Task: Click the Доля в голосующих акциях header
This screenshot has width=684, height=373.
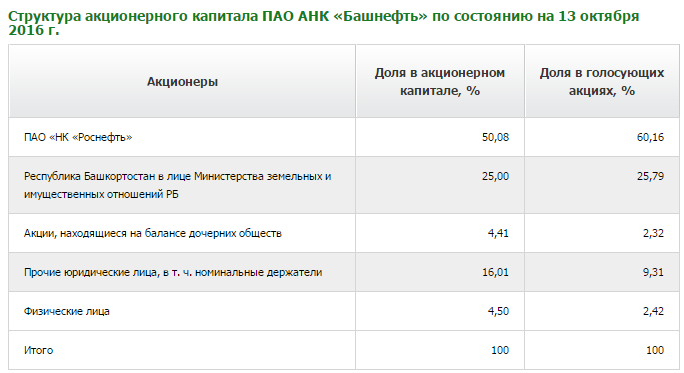Action: tap(602, 82)
